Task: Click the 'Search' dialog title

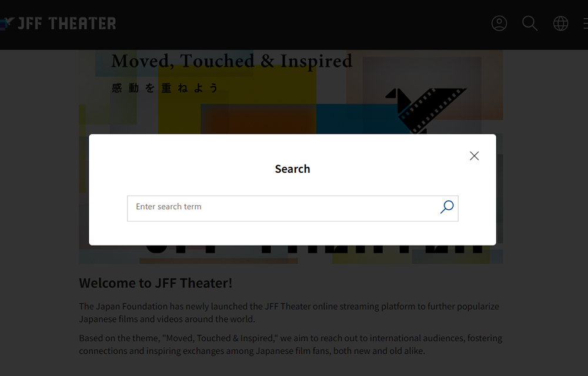Action: (292, 169)
